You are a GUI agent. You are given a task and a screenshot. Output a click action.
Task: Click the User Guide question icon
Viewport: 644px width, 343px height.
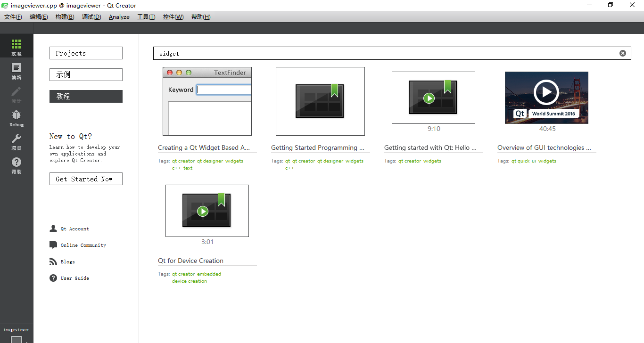pyautogui.click(x=53, y=278)
